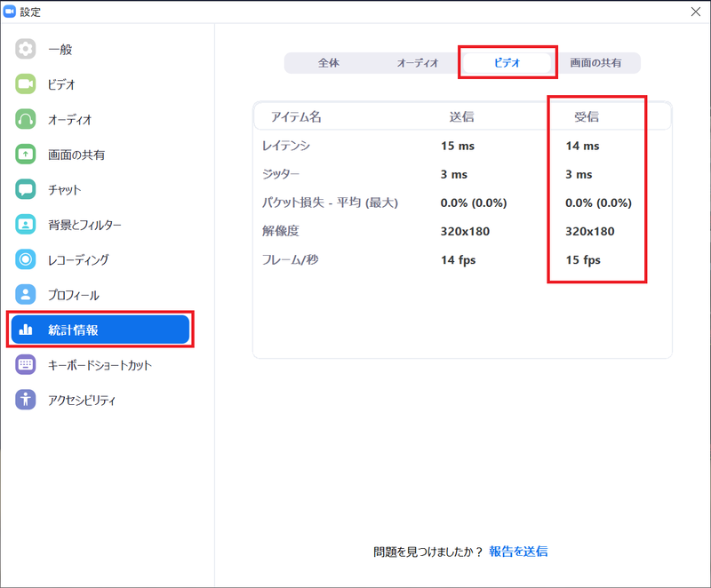Screen dimensions: 711x588
Task: Click the Keyboard Shortcuts (キーボードショートカット) icon
Action: coord(26,365)
